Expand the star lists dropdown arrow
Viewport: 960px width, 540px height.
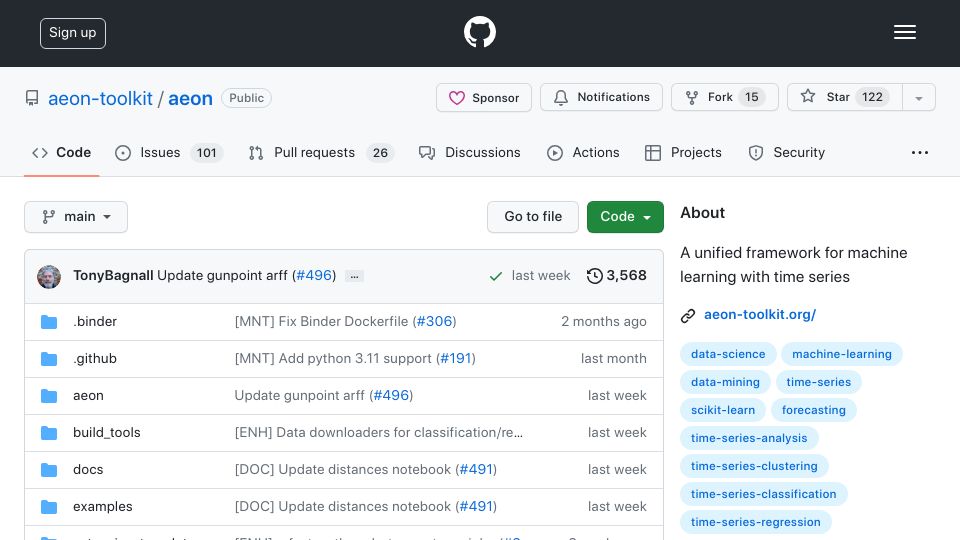point(919,98)
